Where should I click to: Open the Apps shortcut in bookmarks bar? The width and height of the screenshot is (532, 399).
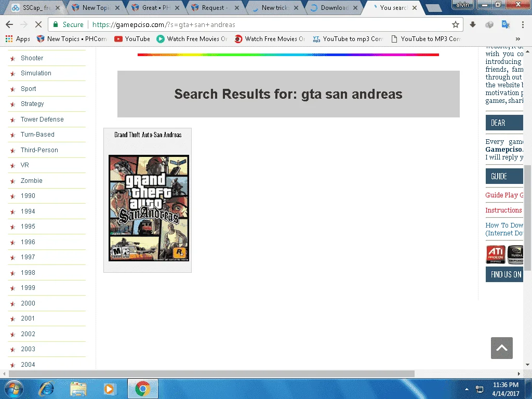pos(18,38)
